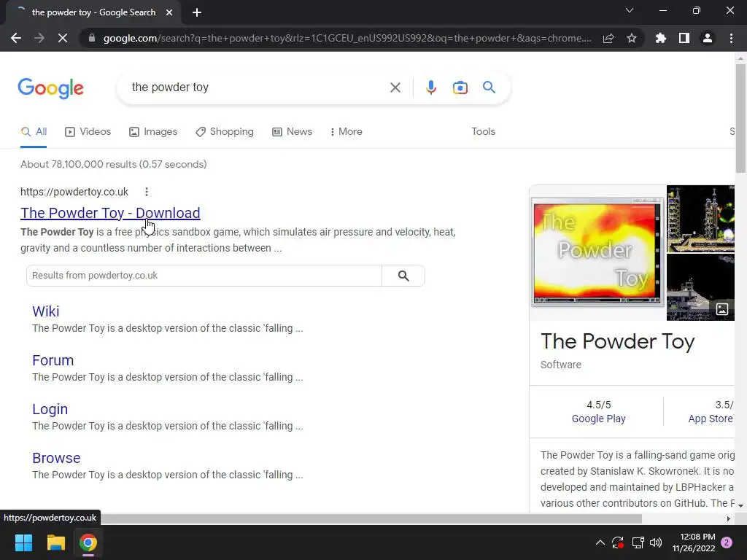The height and width of the screenshot is (560, 747).
Task: Click 'The Powder Toy' knowledge panel title
Action: tap(617, 342)
